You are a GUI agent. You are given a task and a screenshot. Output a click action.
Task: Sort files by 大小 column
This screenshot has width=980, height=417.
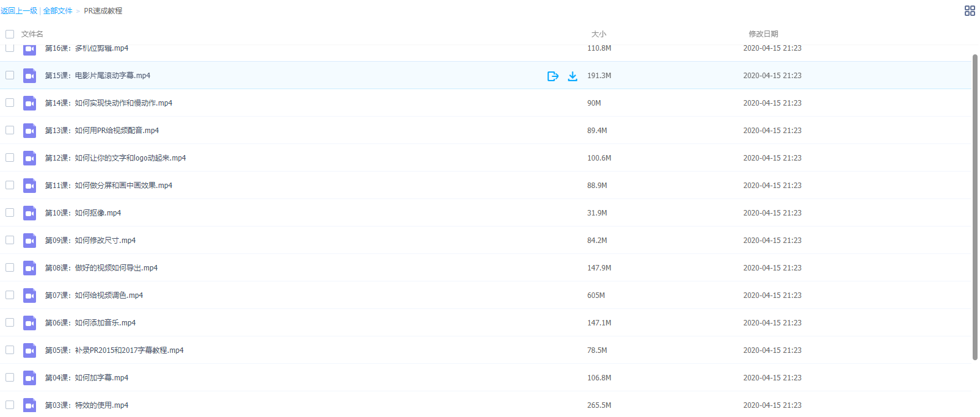click(x=598, y=34)
